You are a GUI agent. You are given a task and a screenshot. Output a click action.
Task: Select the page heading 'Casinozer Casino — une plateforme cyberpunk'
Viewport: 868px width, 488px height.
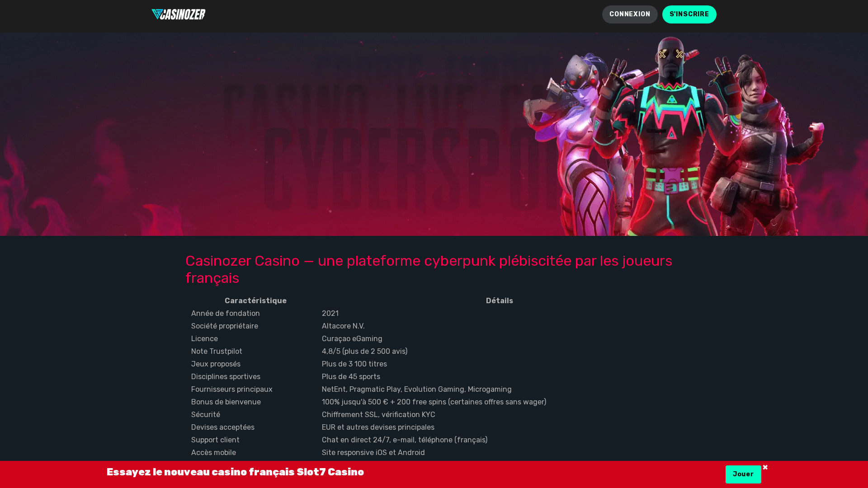click(x=429, y=269)
